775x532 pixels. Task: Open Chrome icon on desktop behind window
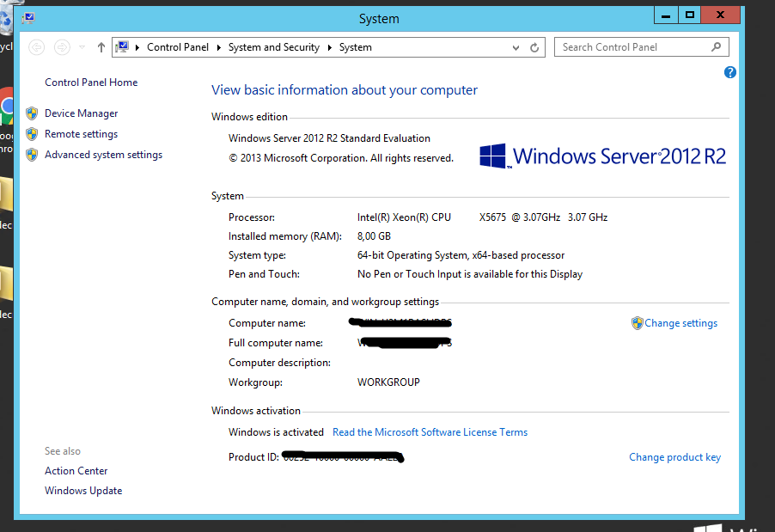[x=6, y=106]
